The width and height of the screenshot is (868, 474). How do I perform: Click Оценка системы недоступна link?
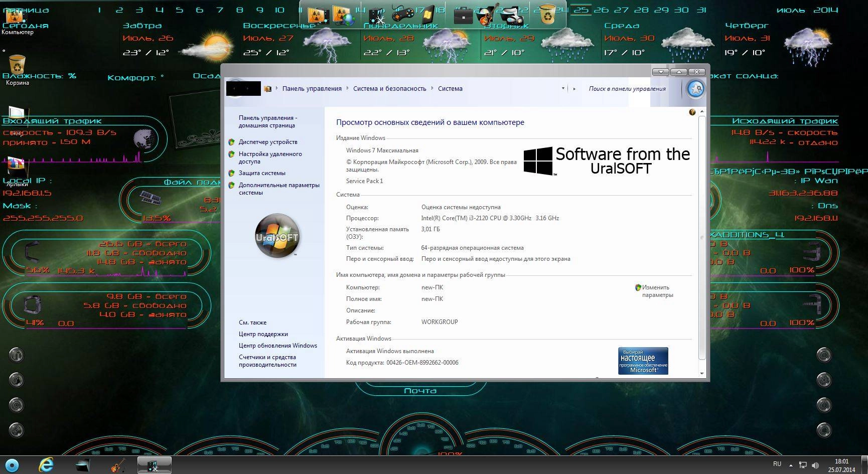(461, 207)
